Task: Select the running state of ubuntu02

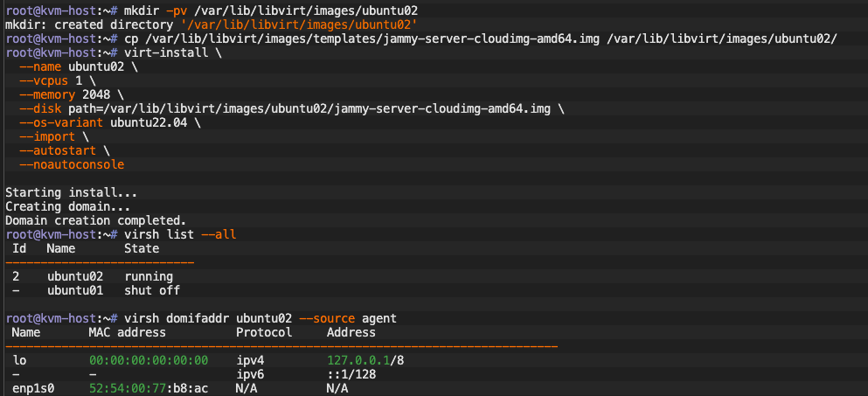Action: click(x=149, y=276)
